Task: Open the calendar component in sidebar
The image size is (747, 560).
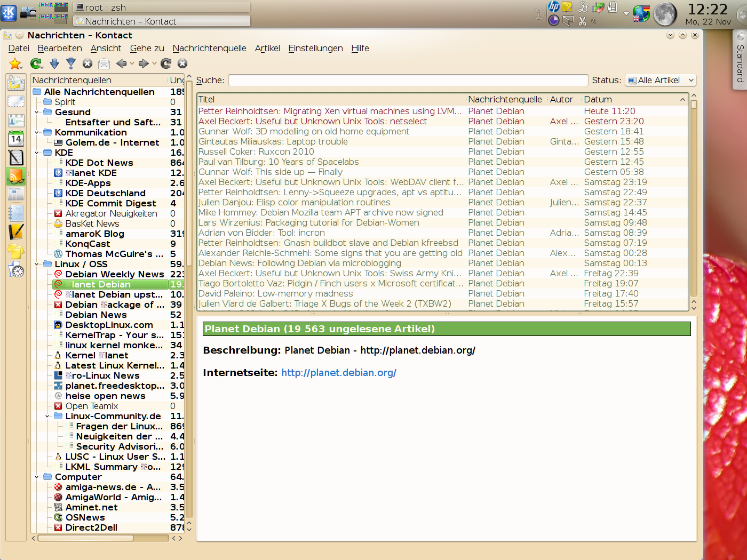Action: click(x=16, y=139)
